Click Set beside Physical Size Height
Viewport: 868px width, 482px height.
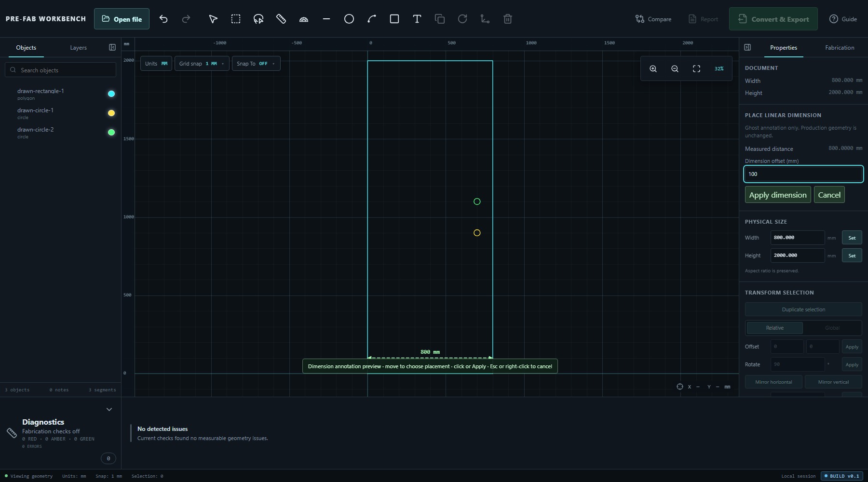pyautogui.click(x=852, y=255)
